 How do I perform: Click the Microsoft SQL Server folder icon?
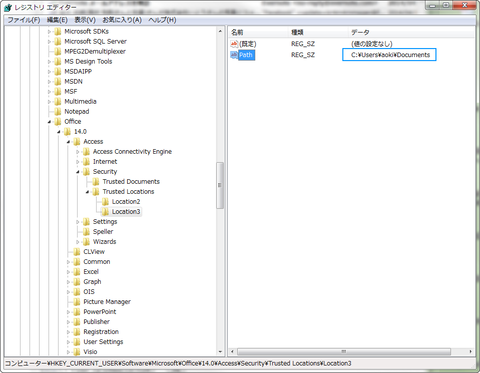(58, 42)
